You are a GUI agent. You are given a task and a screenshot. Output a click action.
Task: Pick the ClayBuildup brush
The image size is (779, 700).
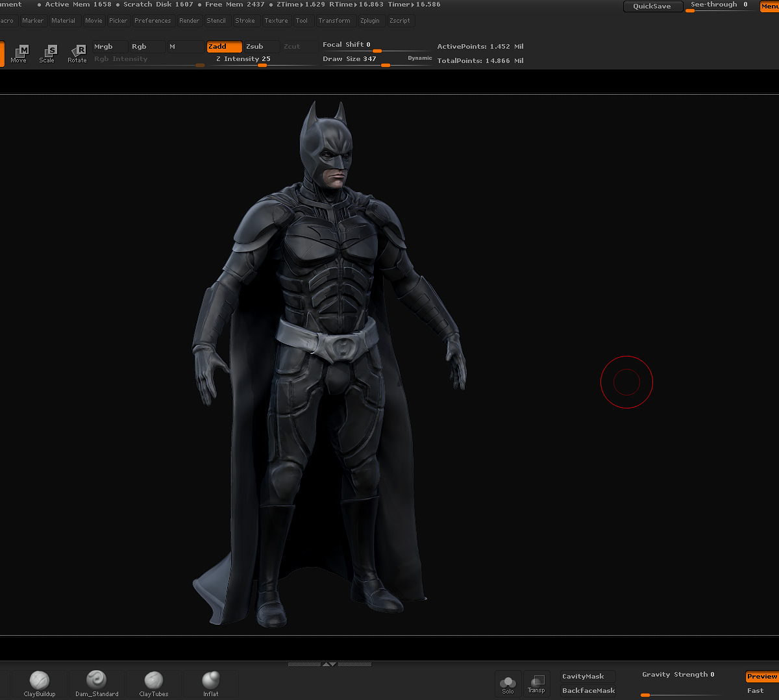[x=40, y=684]
